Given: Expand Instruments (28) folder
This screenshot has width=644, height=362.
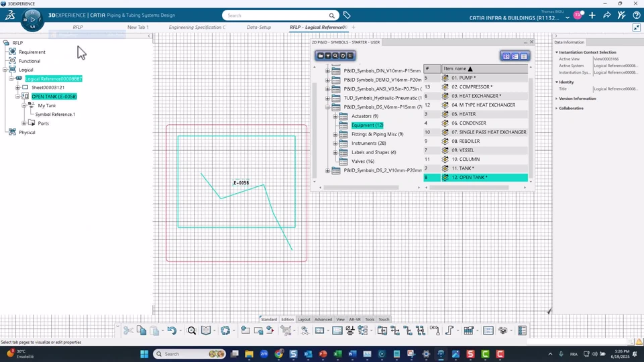Looking at the screenshot, I should pyautogui.click(x=335, y=143).
